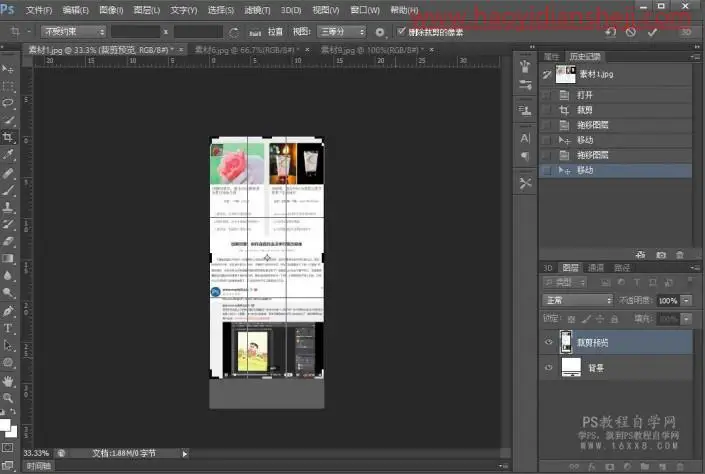Image resolution: width=705 pixels, height=474 pixels.
Task: Click the foreground color swatch
Action: pos(4,424)
